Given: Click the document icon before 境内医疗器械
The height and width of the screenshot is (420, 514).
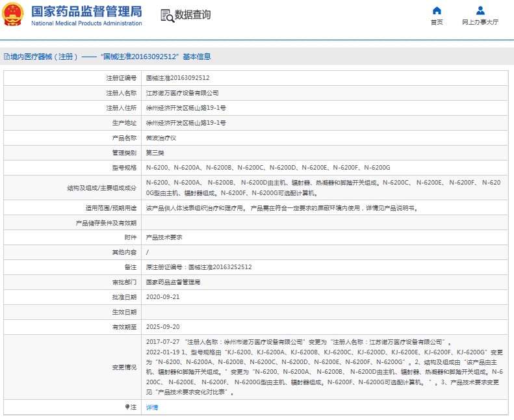Looking at the screenshot, I should (x=6, y=57).
